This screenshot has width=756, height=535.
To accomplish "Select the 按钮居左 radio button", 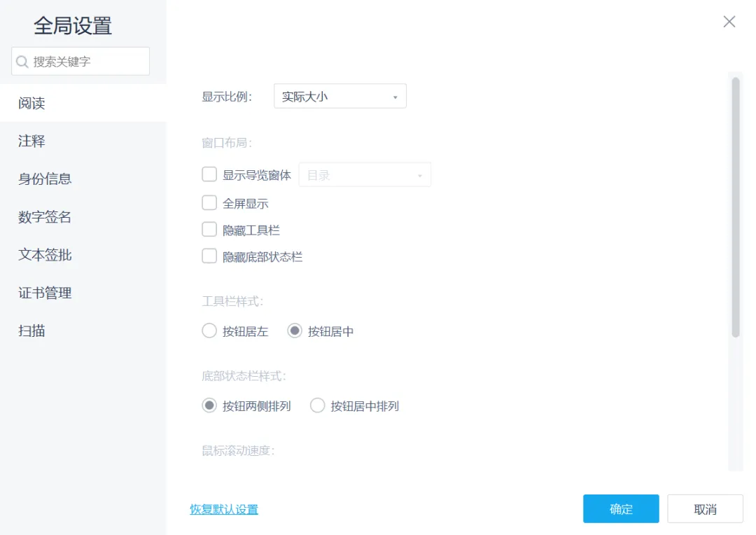I will point(209,331).
